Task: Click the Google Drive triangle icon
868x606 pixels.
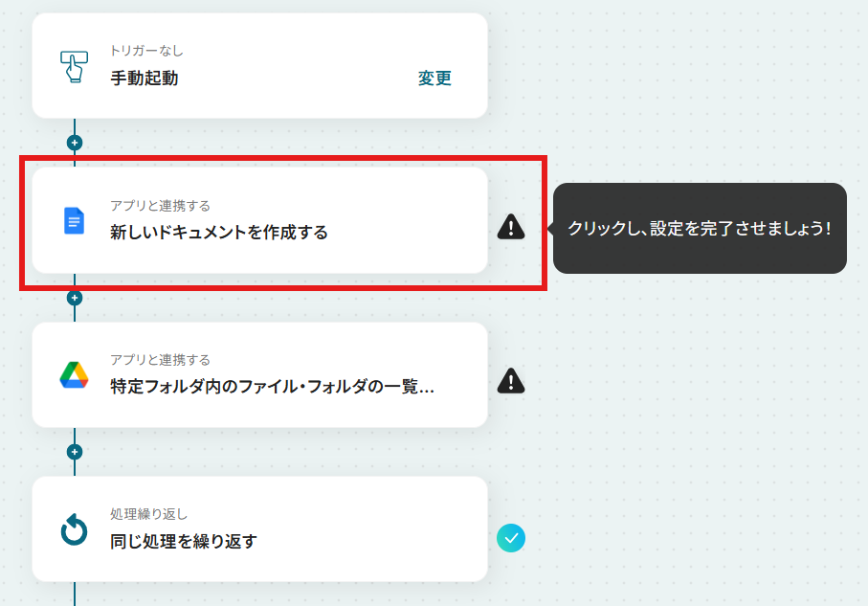Action: [75, 375]
